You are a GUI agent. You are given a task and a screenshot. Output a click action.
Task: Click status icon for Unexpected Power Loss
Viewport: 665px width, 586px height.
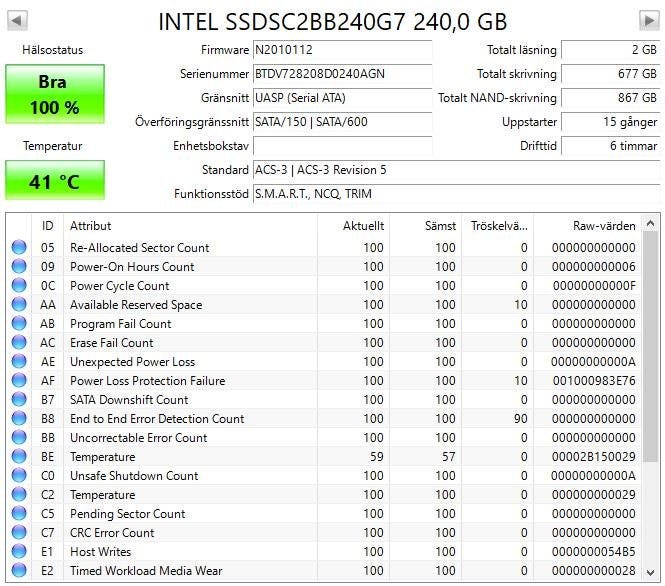click(19, 362)
